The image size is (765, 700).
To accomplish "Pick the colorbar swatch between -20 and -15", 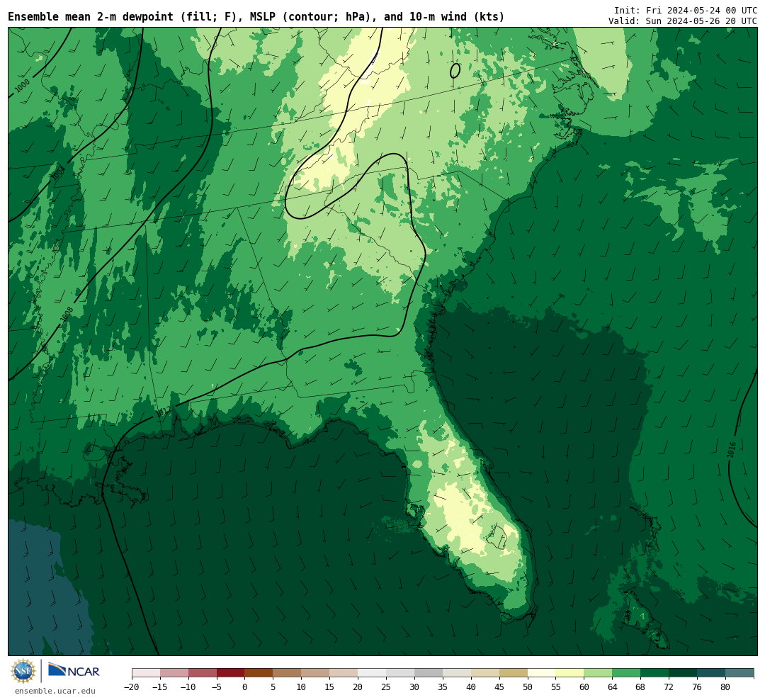I will (146, 673).
